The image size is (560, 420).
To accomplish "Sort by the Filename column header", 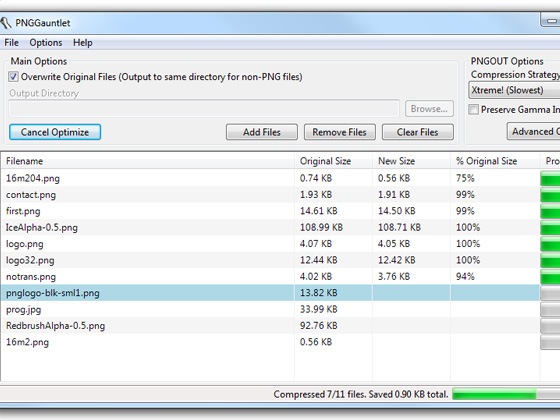I will click(x=148, y=161).
